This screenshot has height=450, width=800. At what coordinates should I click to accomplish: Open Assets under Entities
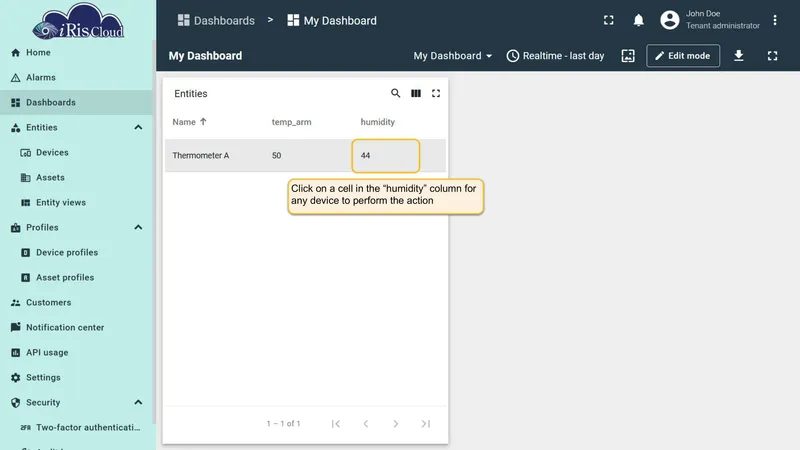coord(77,178)
